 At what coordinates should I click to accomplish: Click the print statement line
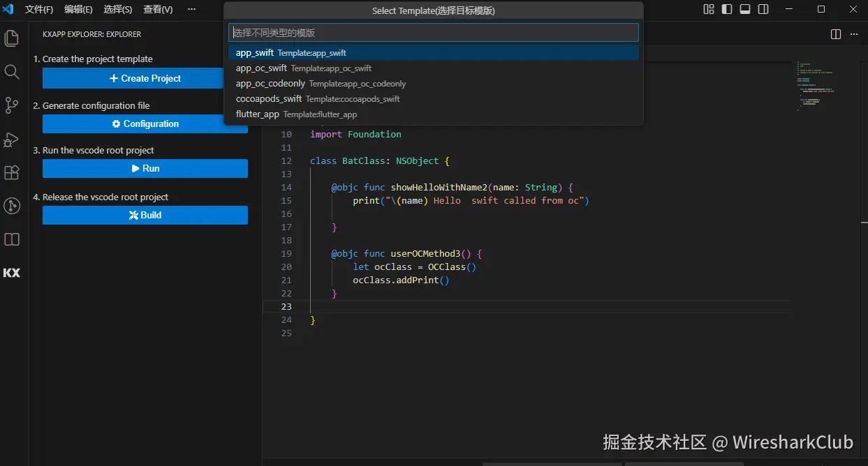pos(471,200)
